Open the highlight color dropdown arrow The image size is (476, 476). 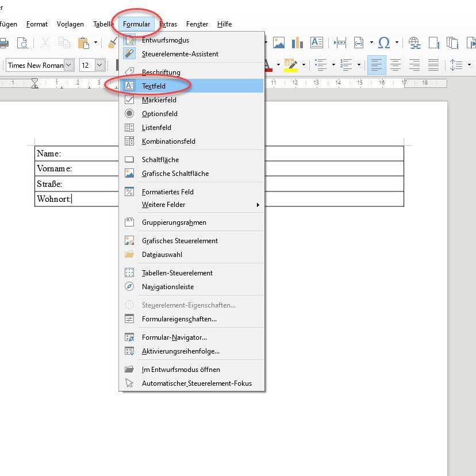click(x=304, y=64)
